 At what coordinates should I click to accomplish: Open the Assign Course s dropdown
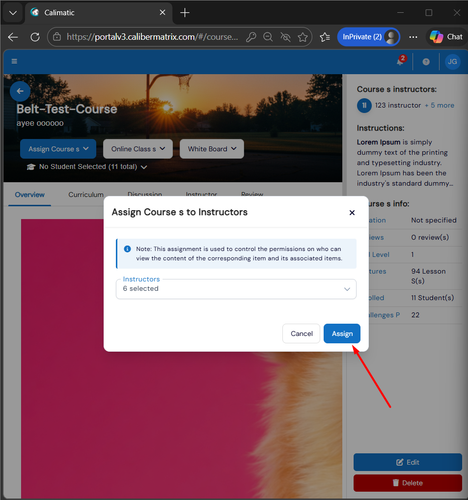58,149
